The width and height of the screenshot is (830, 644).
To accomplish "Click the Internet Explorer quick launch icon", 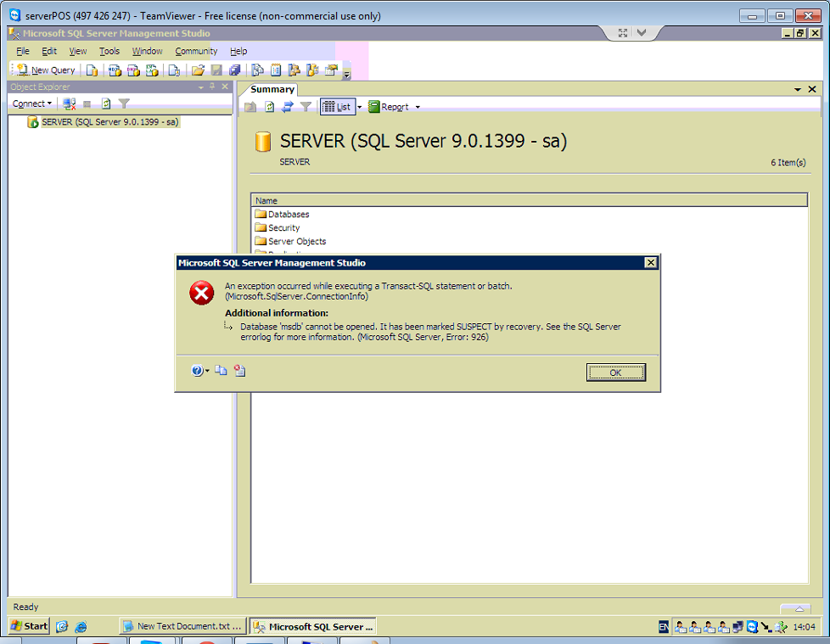I will [81, 626].
